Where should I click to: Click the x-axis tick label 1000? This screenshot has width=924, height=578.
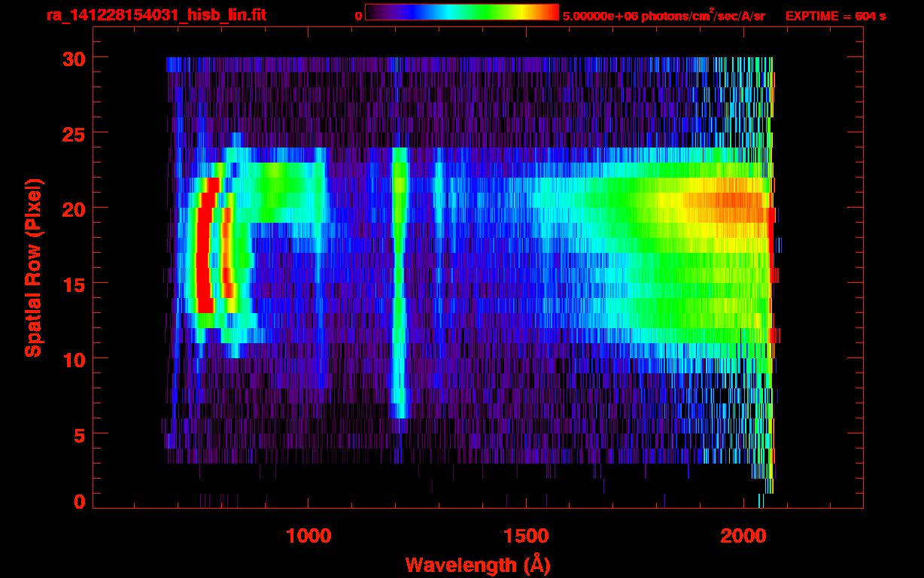(x=309, y=536)
